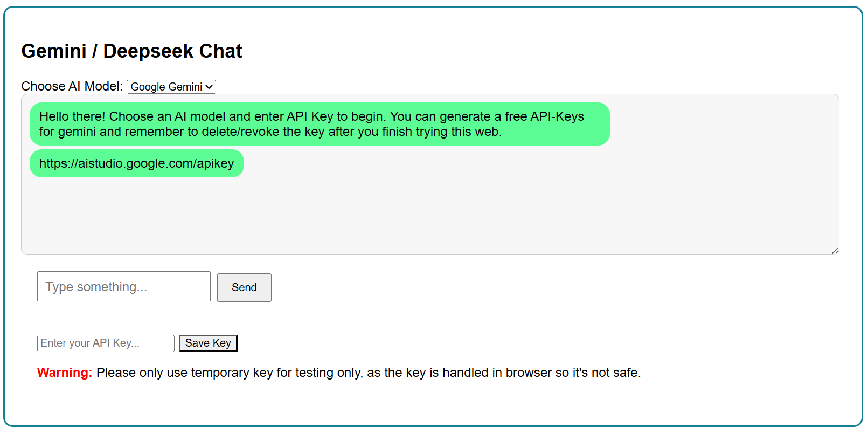The image size is (868, 434).
Task: Click the chat area resize grip
Action: [835, 250]
